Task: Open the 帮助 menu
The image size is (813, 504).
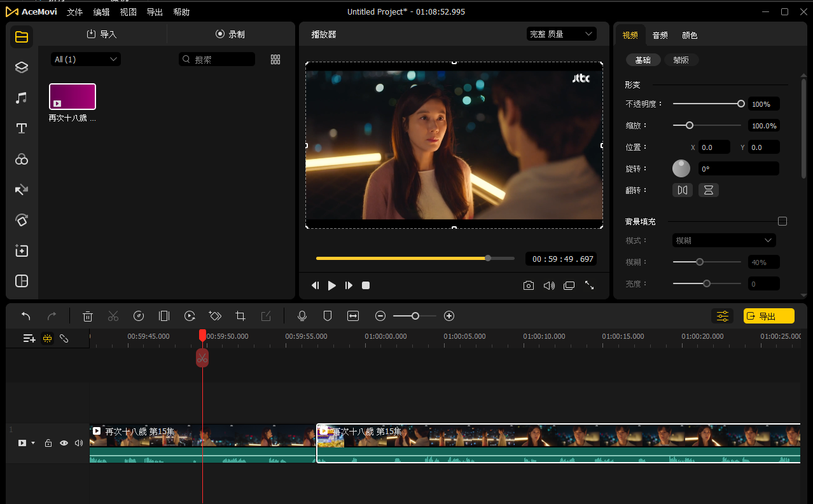Action: pyautogui.click(x=181, y=12)
